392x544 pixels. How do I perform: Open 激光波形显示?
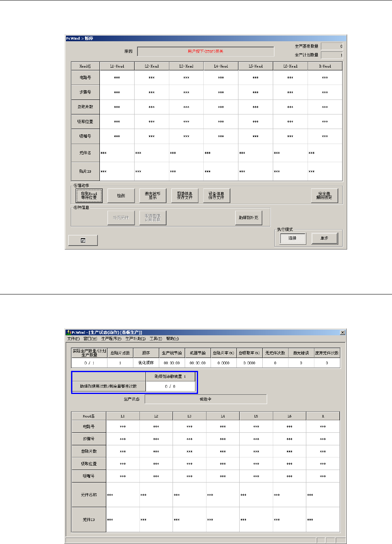[153, 196]
